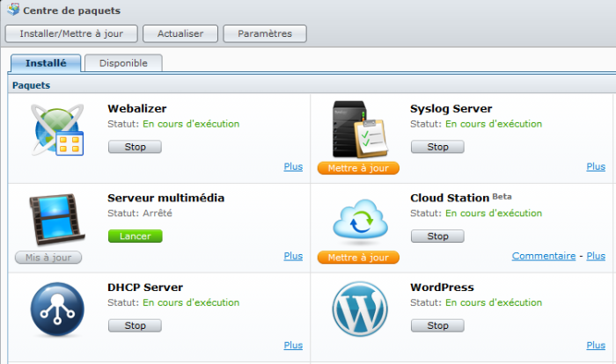The width and height of the screenshot is (616, 364).
Task: Select the Installé tab
Action: click(46, 63)
